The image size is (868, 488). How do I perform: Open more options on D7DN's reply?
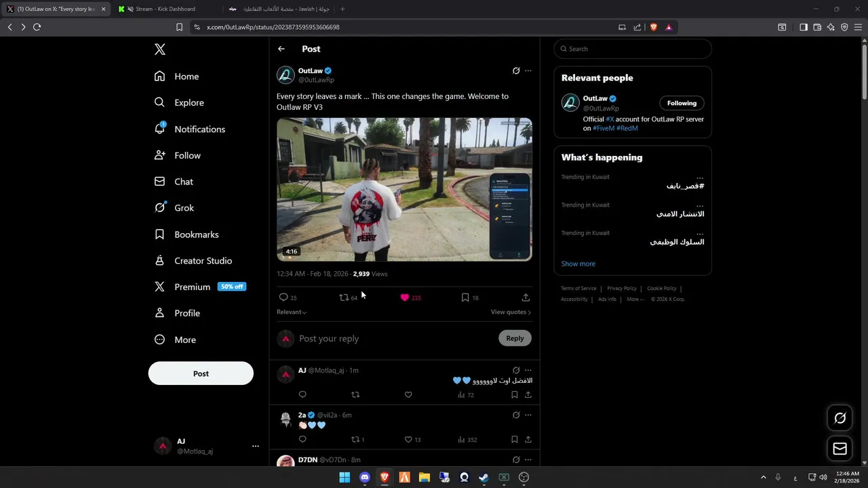(x=528, y=460)
